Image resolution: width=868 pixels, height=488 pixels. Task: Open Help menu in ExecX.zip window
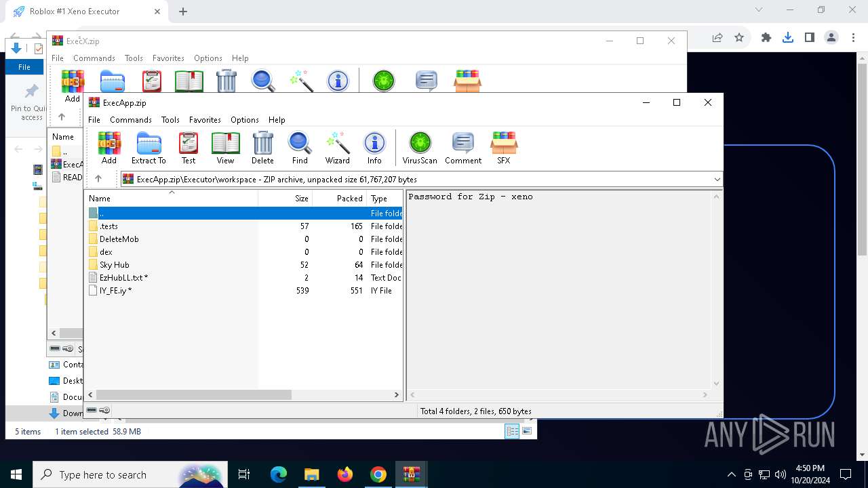[x=240, y=58]
